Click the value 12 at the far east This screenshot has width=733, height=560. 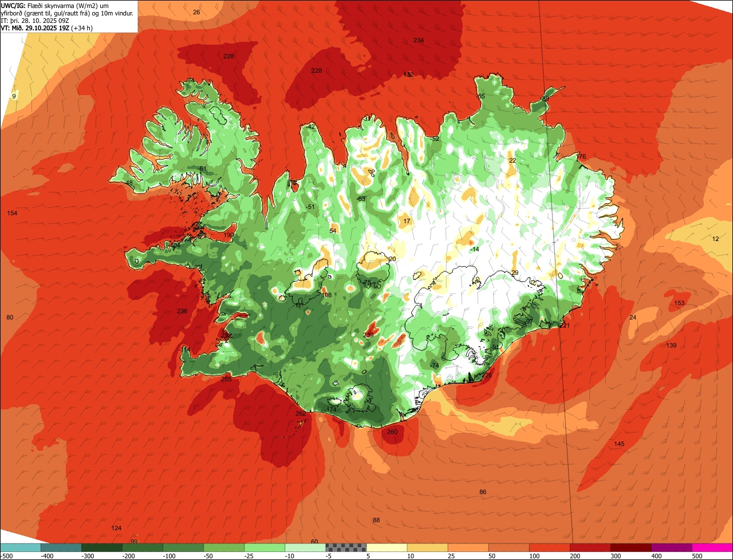pyautogui.click(x=715, y=239)
